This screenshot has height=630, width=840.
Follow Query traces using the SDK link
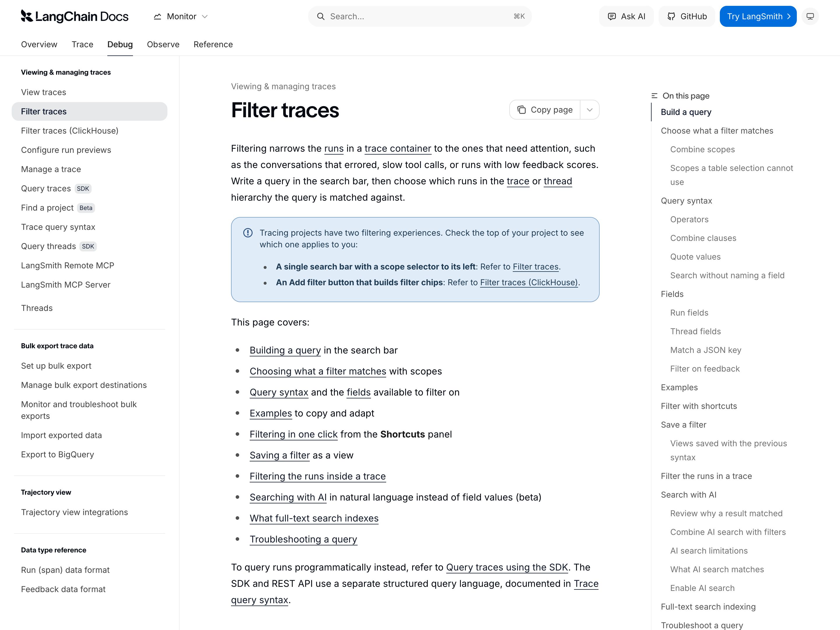(x=507, y=567)
